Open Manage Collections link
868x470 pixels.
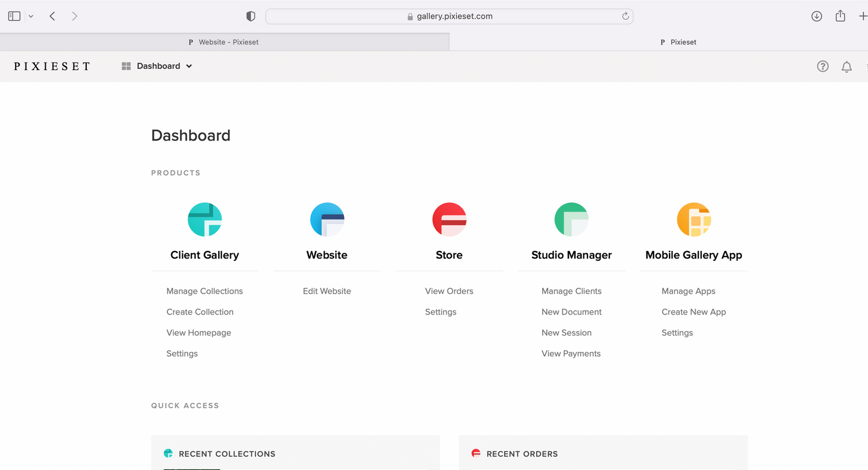(x=205, y=291)
